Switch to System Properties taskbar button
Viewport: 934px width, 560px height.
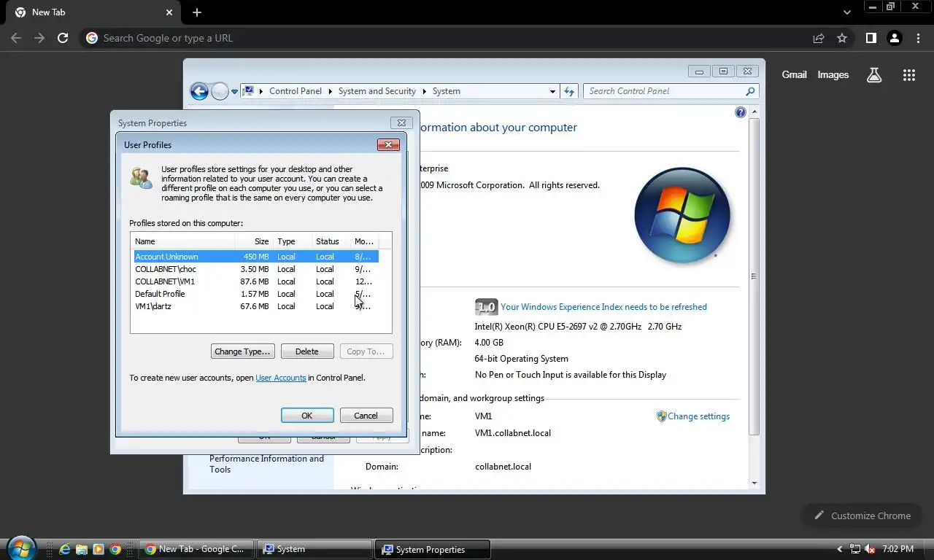(433, 549)
